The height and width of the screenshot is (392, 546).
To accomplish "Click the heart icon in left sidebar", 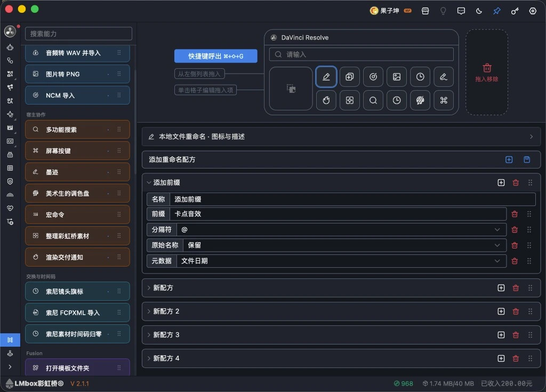I will 10,208.
